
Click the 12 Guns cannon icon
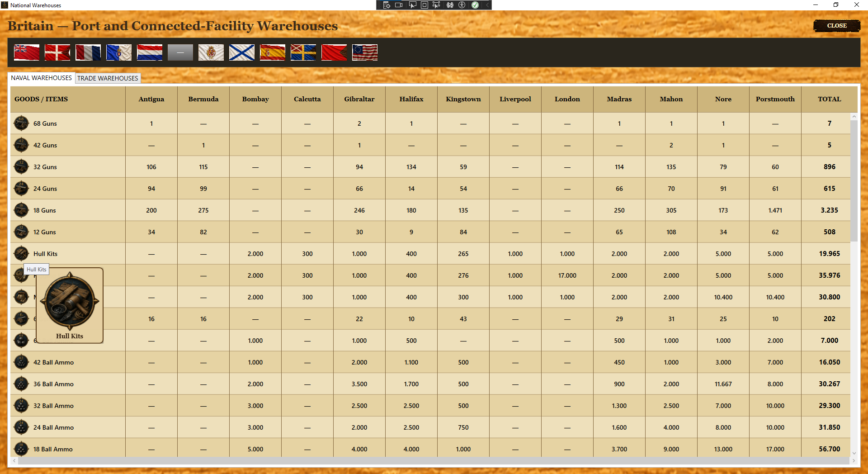21,232
